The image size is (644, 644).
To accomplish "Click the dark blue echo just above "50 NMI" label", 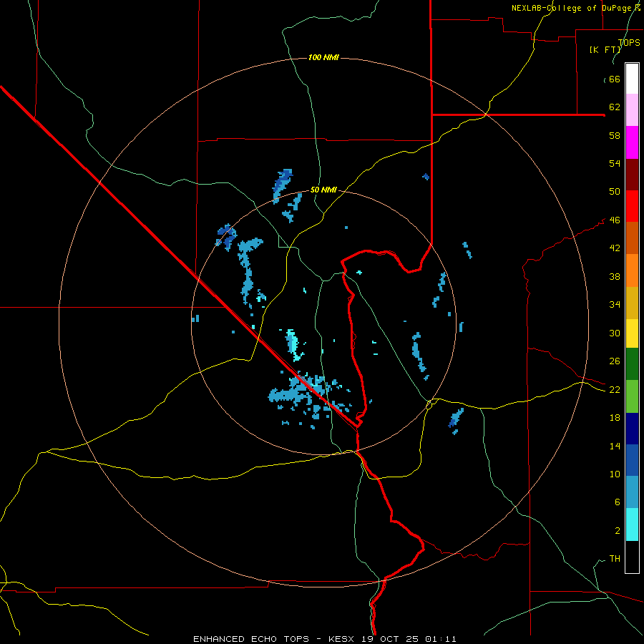I will (283, 182).
